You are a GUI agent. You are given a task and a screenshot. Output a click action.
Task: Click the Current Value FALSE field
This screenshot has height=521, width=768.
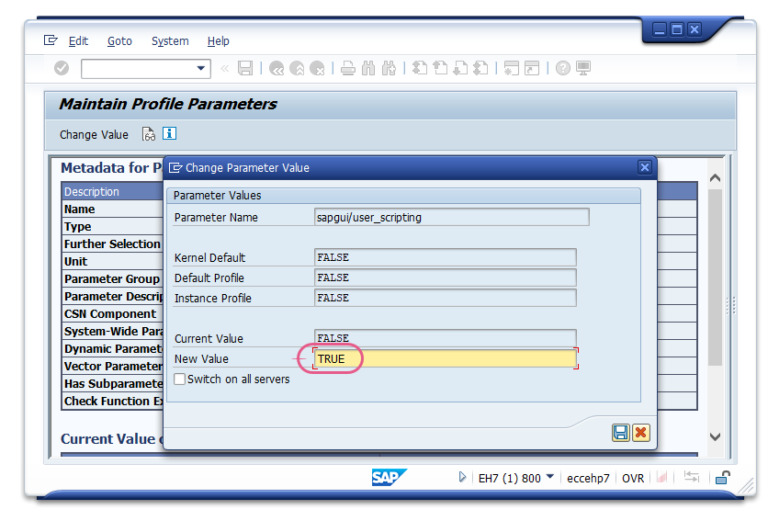(445, 338)
